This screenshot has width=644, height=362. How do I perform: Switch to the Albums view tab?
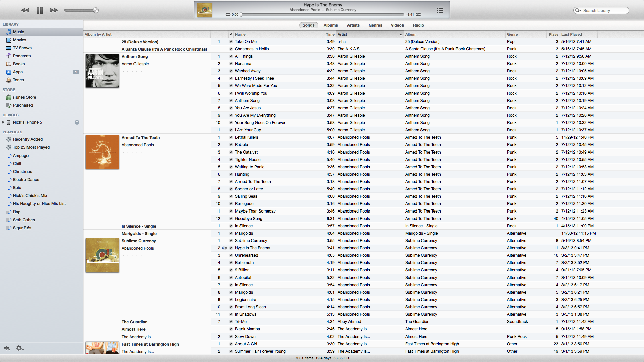pyautogui.click(x=330, y=25)
